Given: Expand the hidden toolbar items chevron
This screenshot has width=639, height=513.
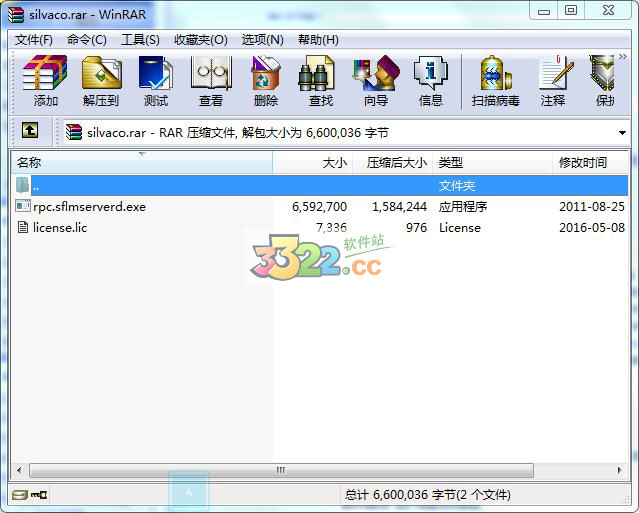Looking at the screenshot, I should (x=623, y=56).
